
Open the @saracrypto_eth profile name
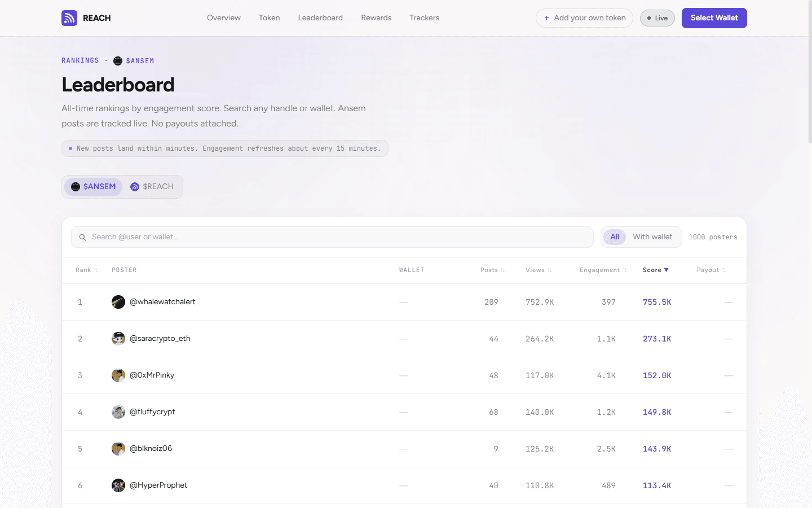pyautogui.click(x=160, y=339)
